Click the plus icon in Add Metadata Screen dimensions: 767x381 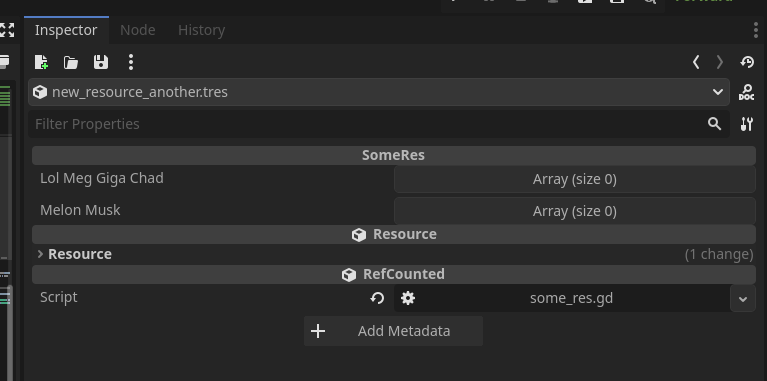click(x=318, y=331)
